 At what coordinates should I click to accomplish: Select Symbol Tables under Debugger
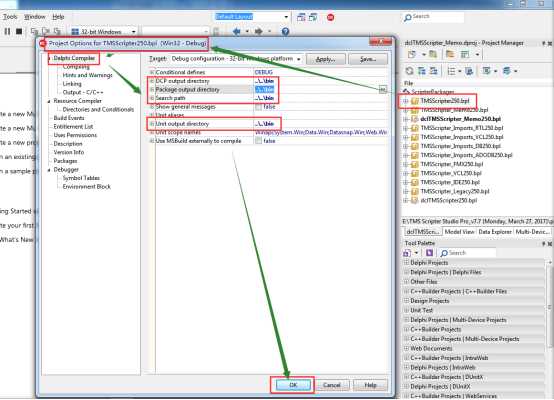81,178
